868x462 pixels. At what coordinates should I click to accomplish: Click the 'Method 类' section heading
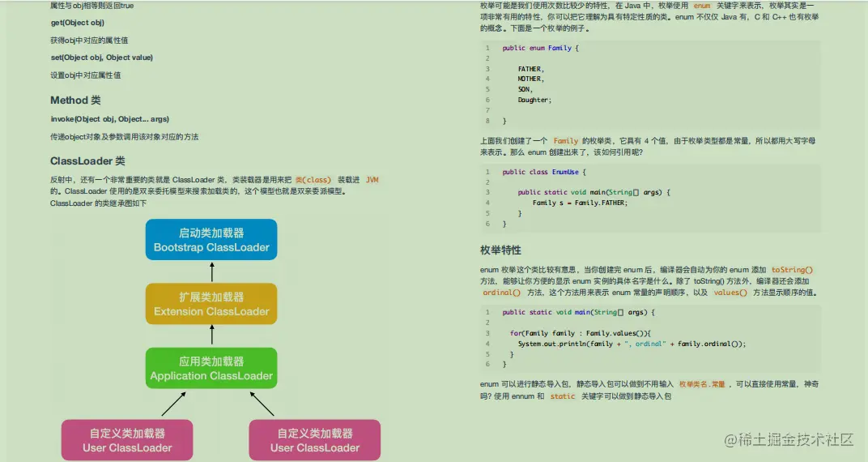tap(76, 101)
